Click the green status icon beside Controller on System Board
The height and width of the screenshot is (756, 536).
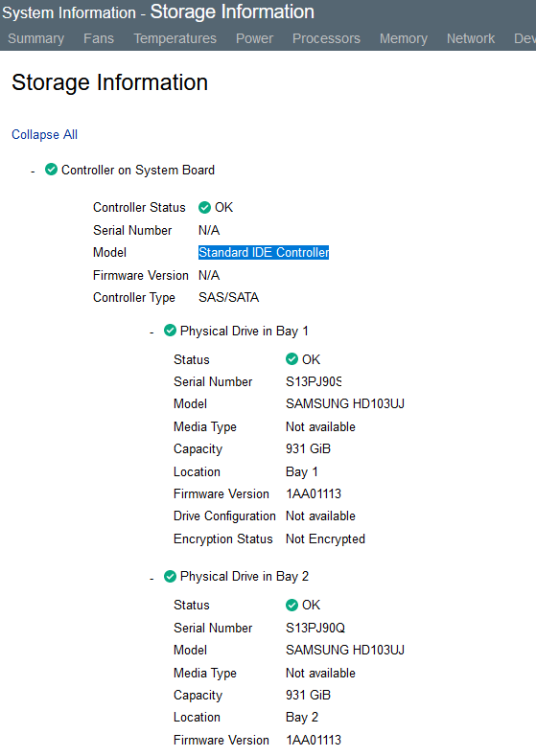tap(51, 170)
